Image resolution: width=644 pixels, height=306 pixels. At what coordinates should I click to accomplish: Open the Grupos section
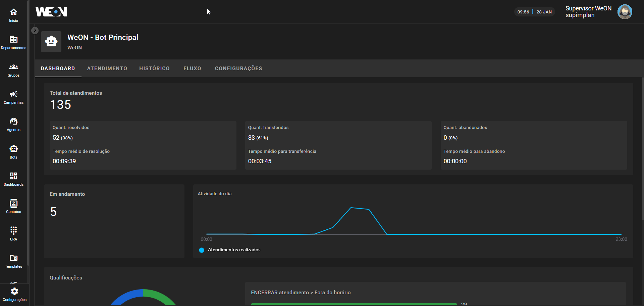(x=13, y=70)
